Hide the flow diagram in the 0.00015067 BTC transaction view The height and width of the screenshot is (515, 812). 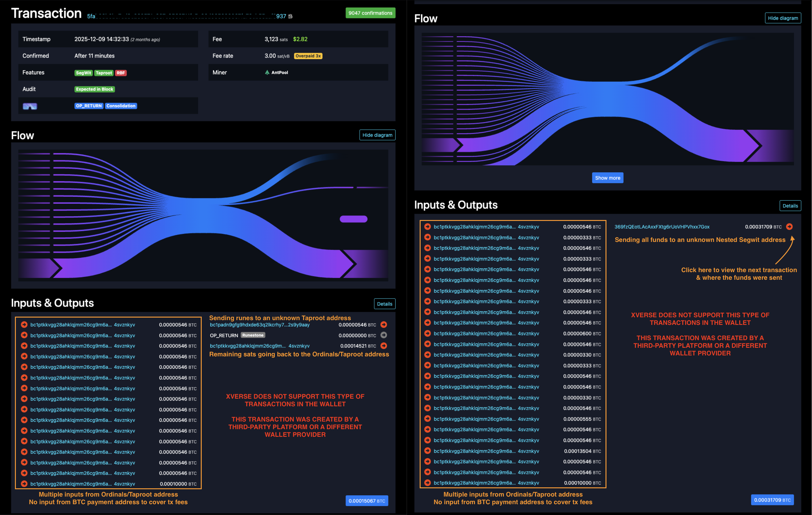tap(377, 135)
